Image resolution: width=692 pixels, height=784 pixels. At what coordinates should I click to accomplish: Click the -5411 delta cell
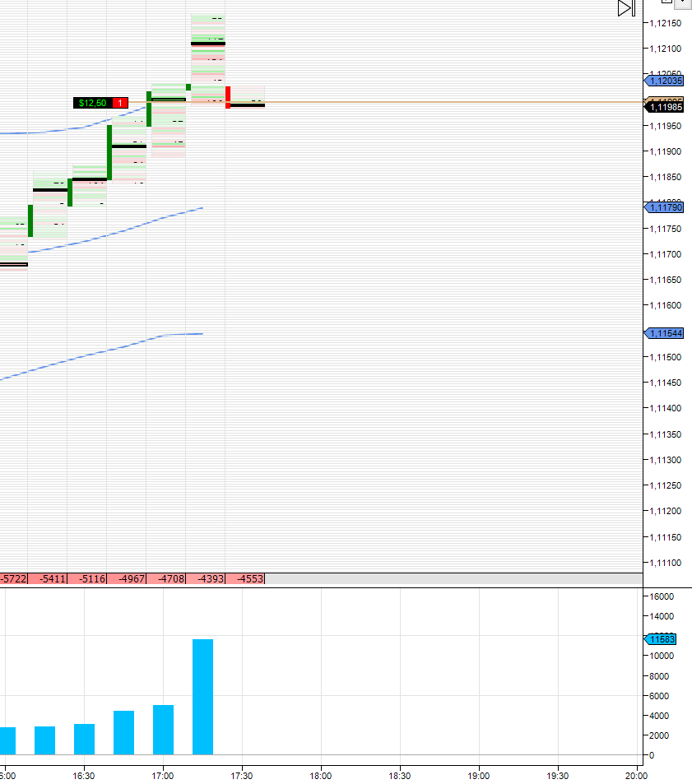pyautogui.click(x=48, y=578)
